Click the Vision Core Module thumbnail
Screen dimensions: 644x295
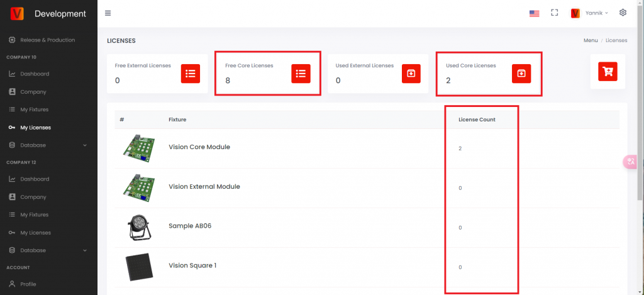pos(138,148)
